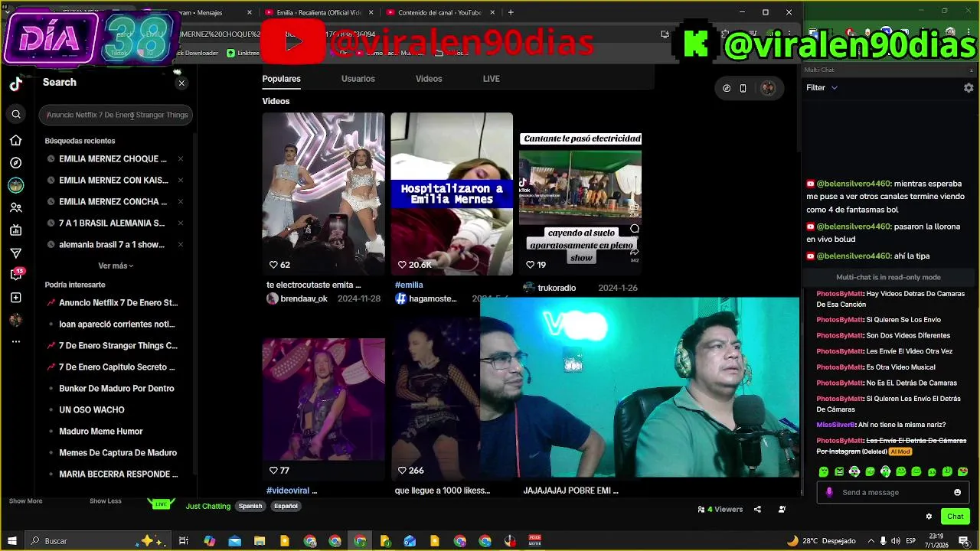This screenshot has width=980, height=551.
Task: Click the phone app icon in top pill
Action: click(743, 88)
